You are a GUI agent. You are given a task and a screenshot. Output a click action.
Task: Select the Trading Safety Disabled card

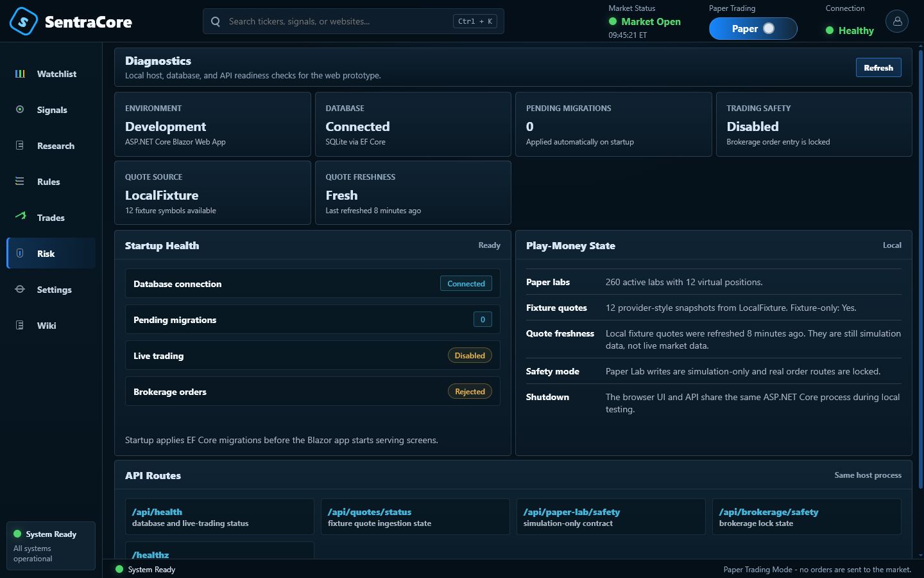[x=814, y=124]
